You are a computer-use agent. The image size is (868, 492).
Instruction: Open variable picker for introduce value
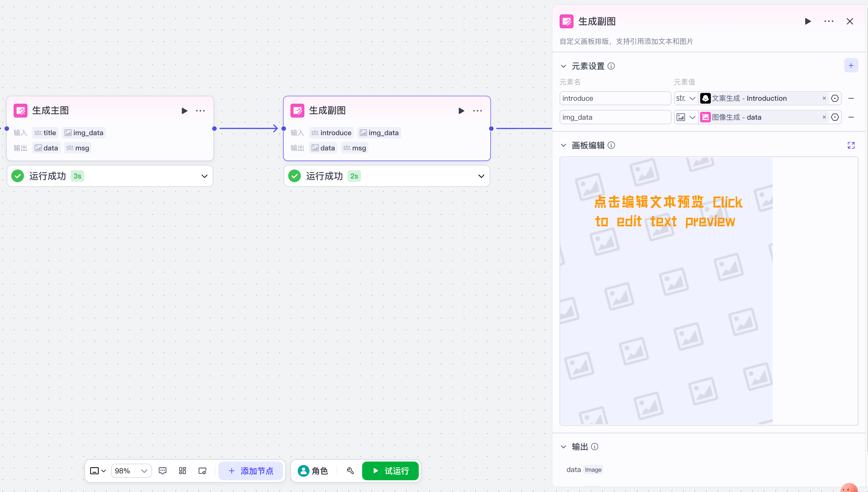pyautogui.click(x=835, y=98)
